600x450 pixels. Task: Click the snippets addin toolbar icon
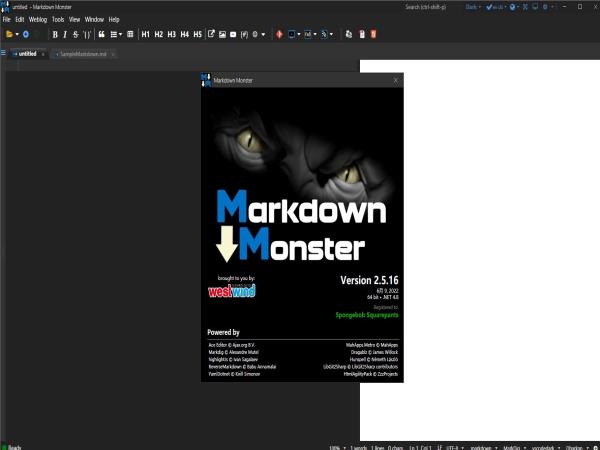pos(324,34)
